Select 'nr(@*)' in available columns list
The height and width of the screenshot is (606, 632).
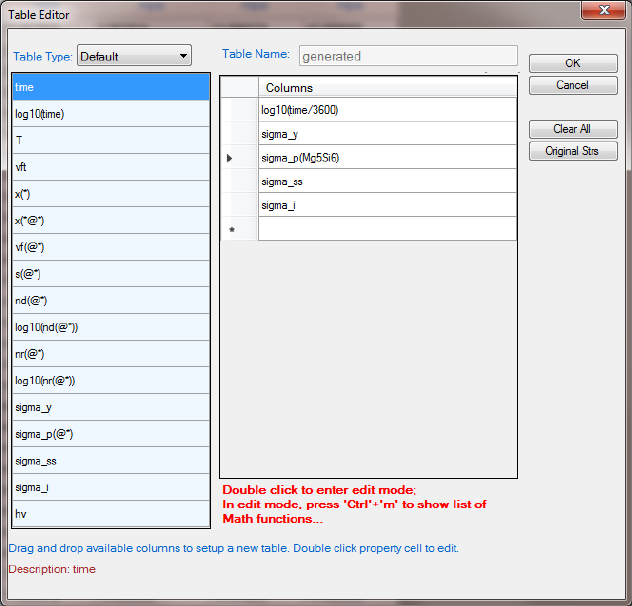(111, 354)
